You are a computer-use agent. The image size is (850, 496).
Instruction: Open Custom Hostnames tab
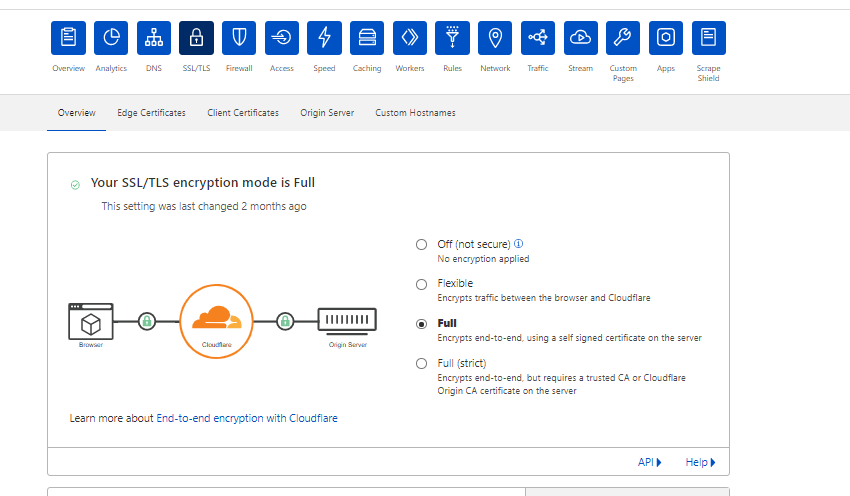415,113
